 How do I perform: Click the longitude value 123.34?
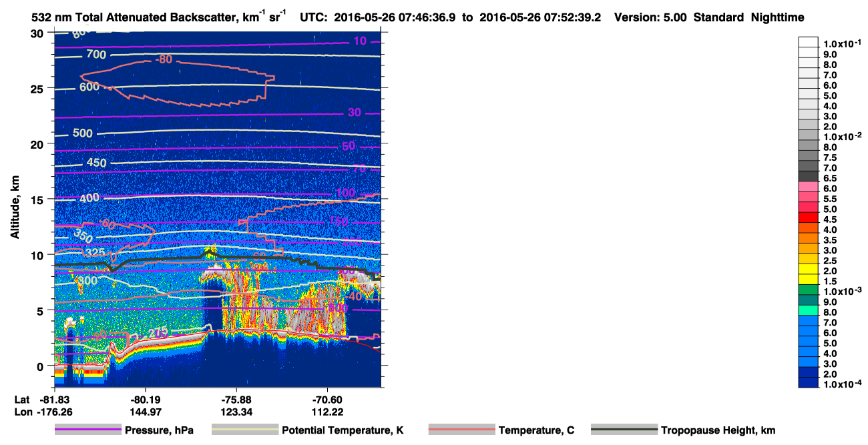237,412
